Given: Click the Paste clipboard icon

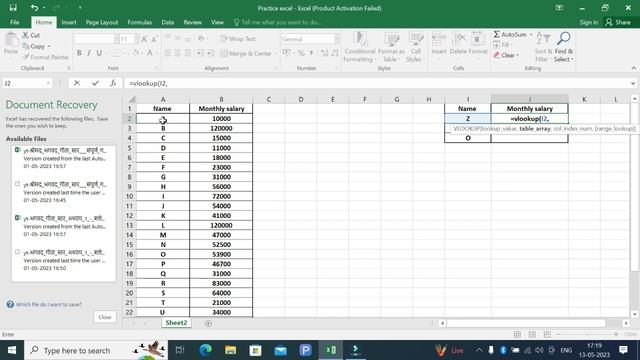Looking at the screenshot, I should [x=11, y=41].
